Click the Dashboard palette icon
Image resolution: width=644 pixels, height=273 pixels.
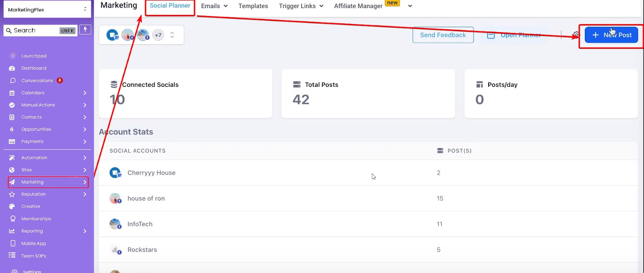point(12,68)
